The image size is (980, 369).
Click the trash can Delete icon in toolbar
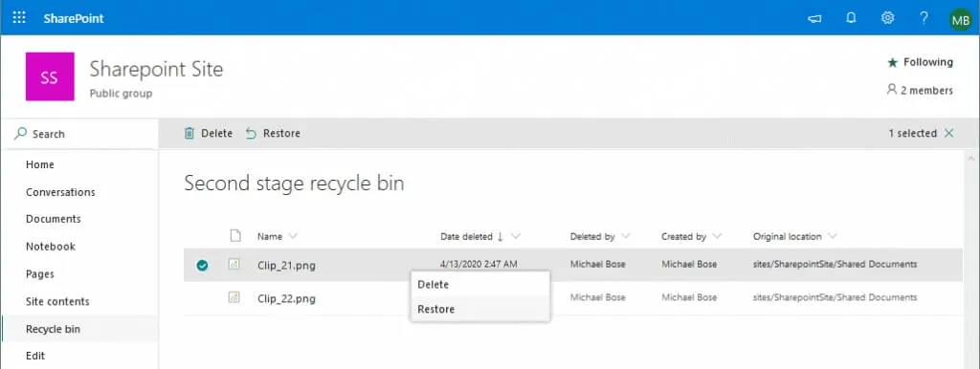(189, 133)
